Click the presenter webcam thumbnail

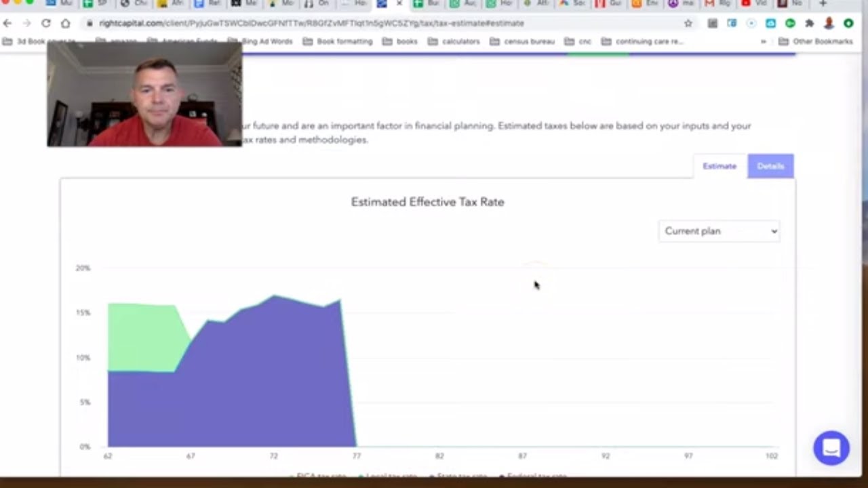[144, 94]
